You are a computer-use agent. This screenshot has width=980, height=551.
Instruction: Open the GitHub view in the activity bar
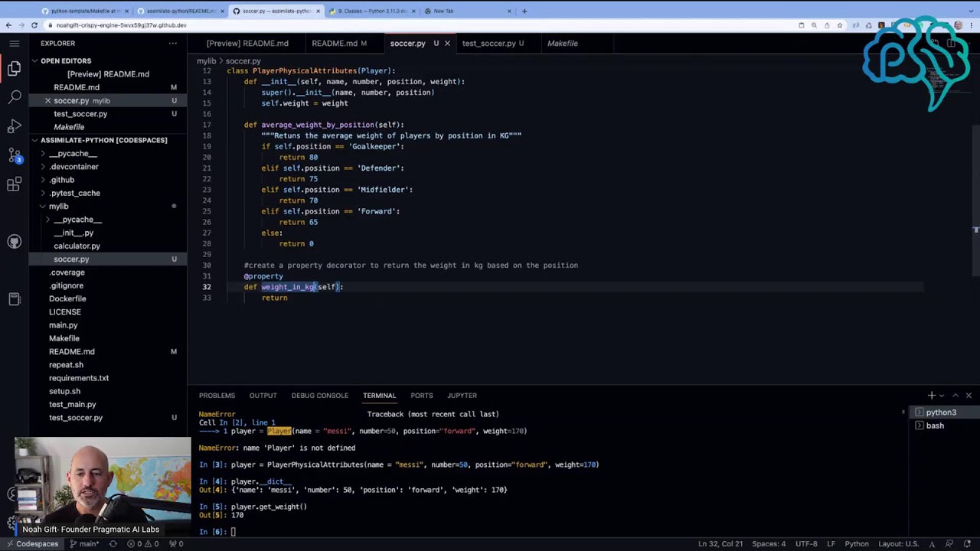[x=14, y=242]
